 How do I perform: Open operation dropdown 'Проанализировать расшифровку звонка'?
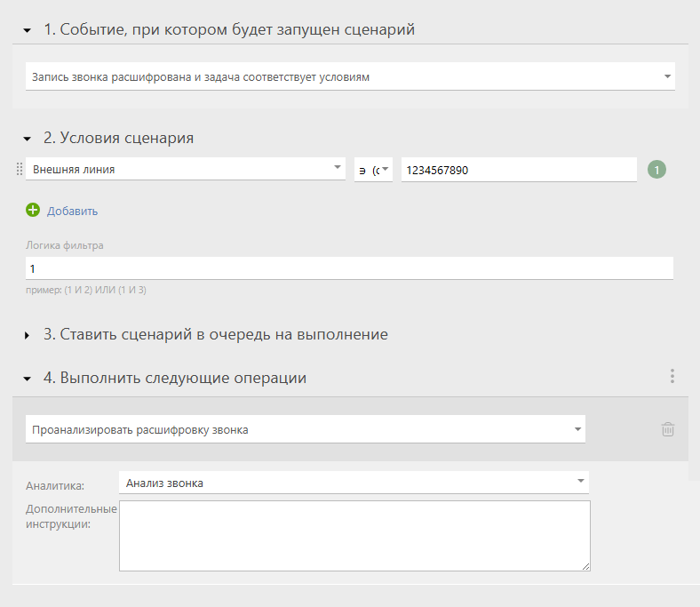[306, 429]
